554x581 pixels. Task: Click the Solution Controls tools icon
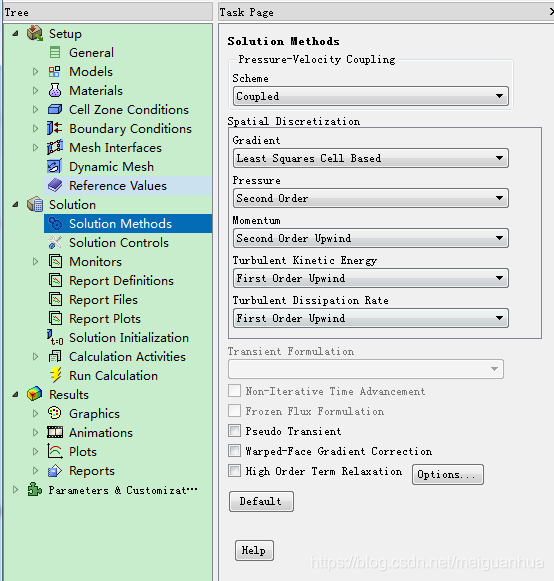click(55, 242)
